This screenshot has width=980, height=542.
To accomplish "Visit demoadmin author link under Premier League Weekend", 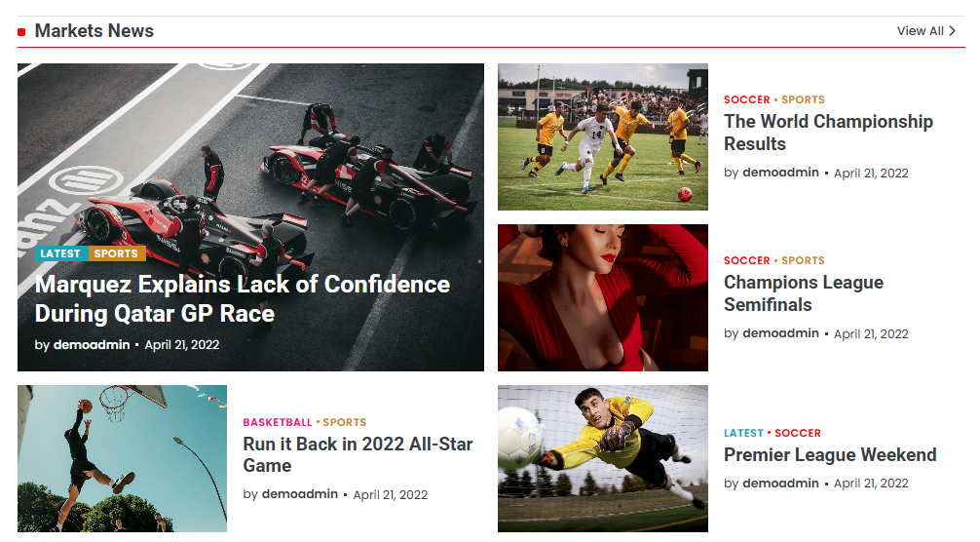I will click(780, 484).
